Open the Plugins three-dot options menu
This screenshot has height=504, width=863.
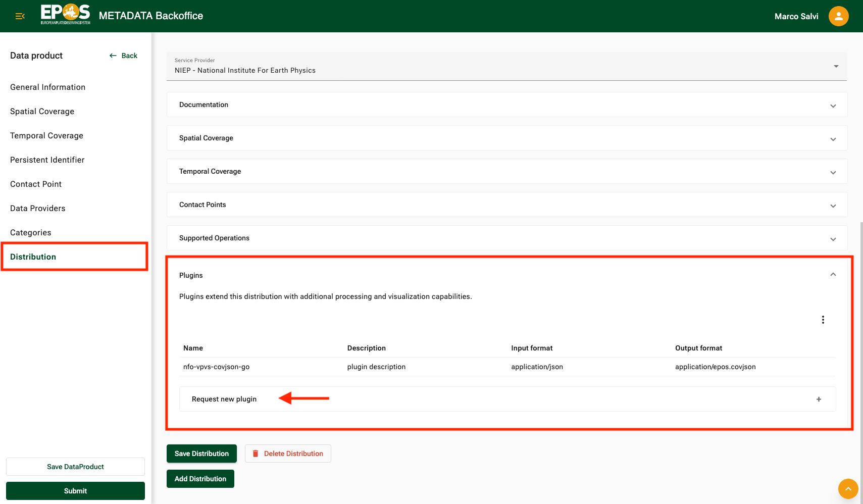click(823, 319)
